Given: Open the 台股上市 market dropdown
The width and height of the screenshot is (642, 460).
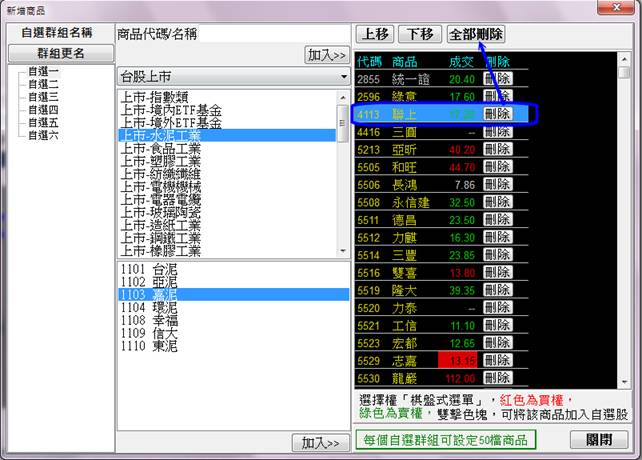Looking at the screenshot, I should pos(232,77).
